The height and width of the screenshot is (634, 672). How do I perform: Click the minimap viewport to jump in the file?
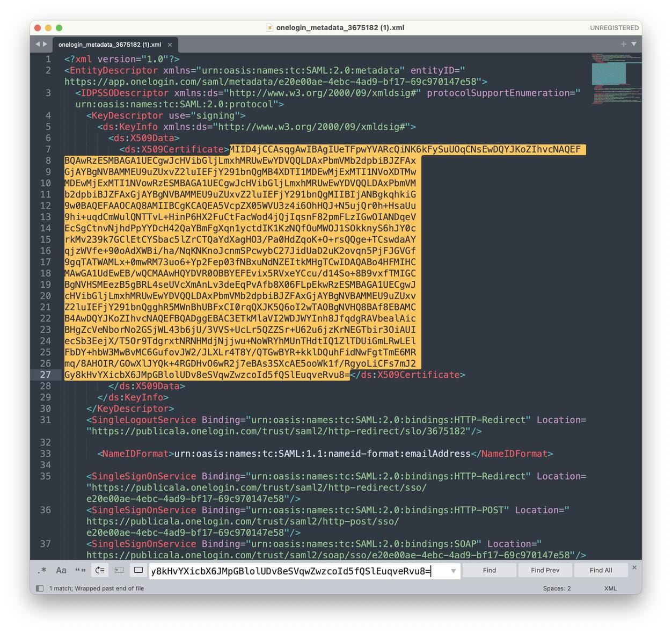(609, 74)
